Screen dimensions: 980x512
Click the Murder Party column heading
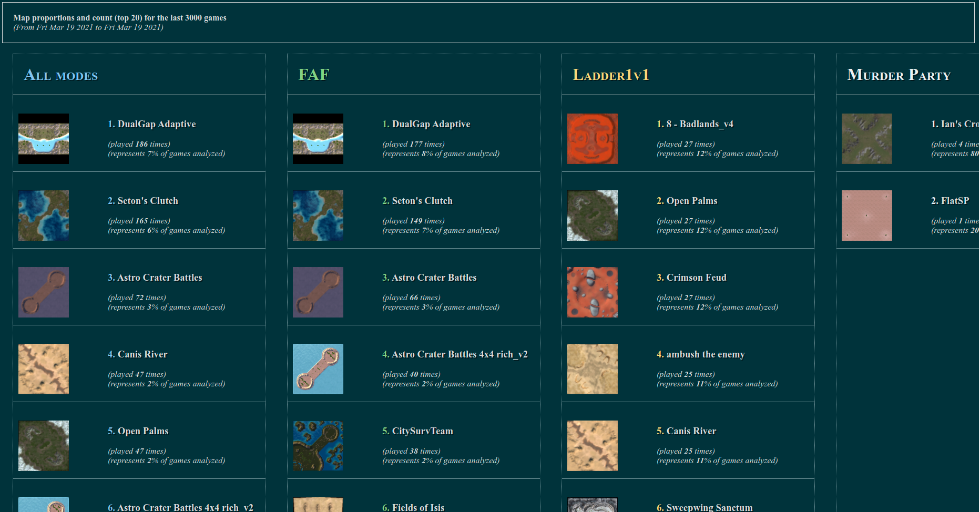pyautogui.click(x=899, y=75)
